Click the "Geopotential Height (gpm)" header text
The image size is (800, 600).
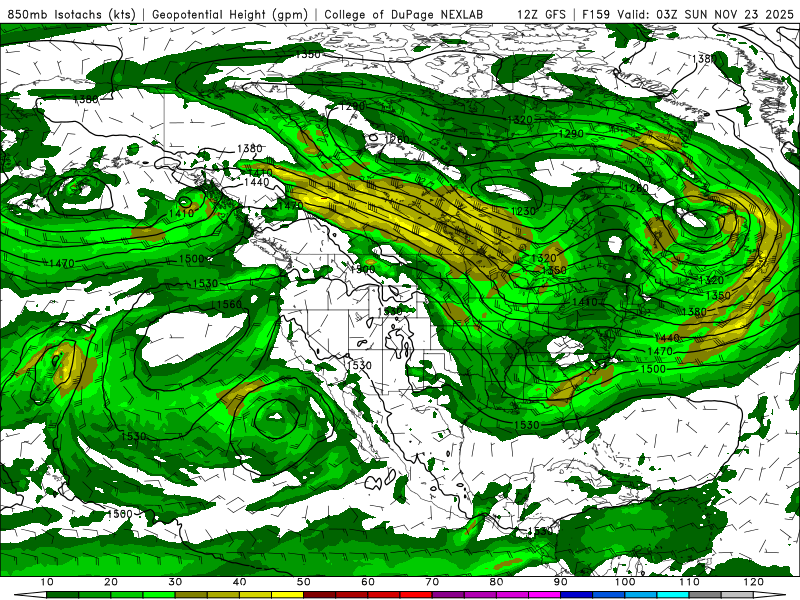(230, 14)
